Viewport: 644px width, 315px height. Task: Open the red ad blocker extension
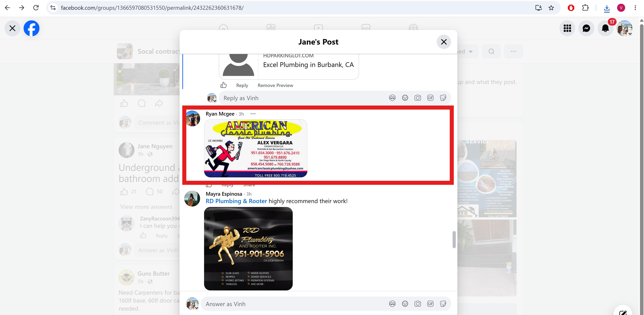[571, 8]
